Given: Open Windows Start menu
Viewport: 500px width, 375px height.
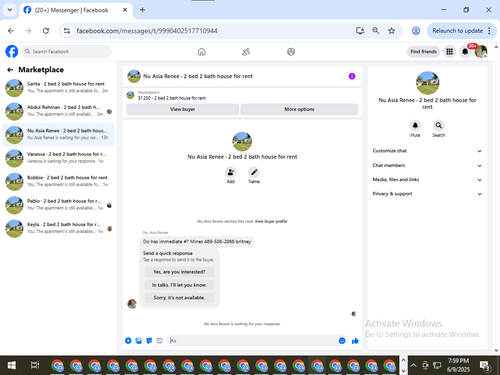Looking at the screenshot, I should coord(12,365).
